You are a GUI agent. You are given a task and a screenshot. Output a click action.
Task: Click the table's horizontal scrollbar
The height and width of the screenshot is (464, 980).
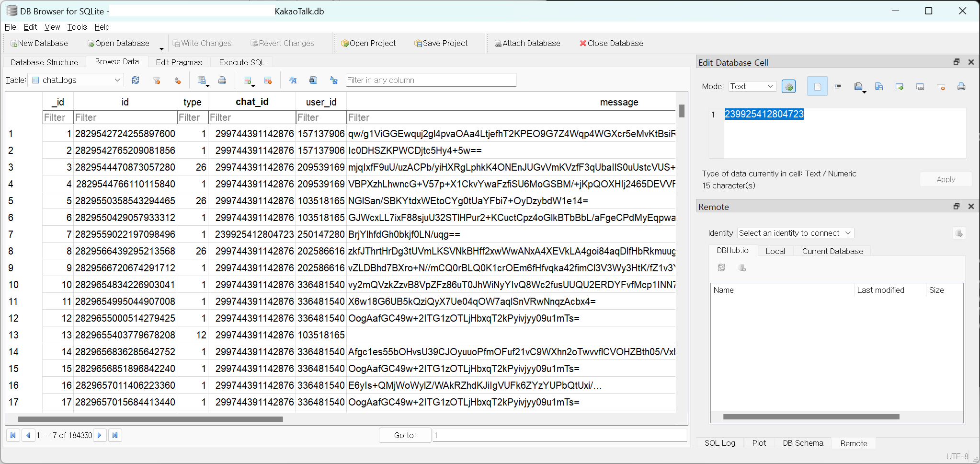(x=150, y=419)
